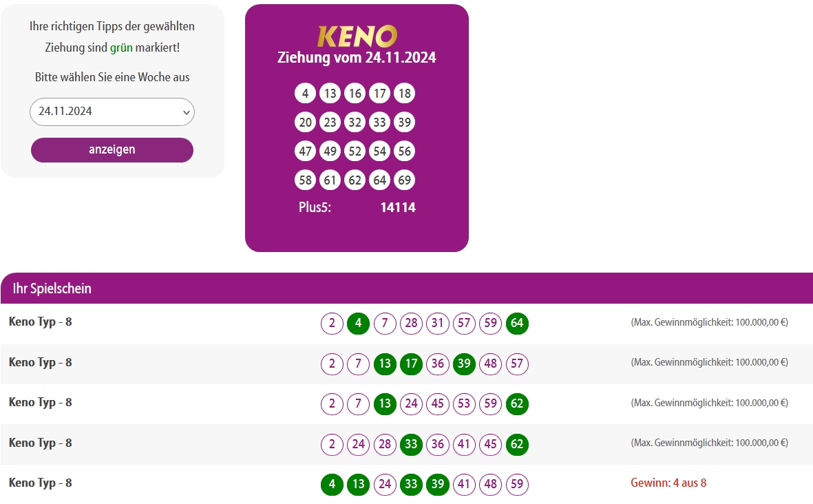The image size is (813, 504).
Task: Click drawn number ball 4
Action: coord(306,94)
